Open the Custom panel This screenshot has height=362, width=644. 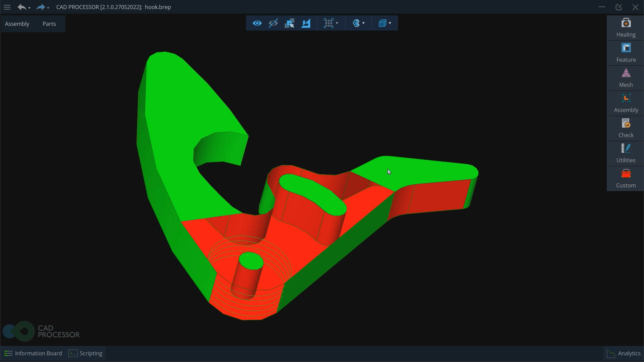[x=626, y=179]
